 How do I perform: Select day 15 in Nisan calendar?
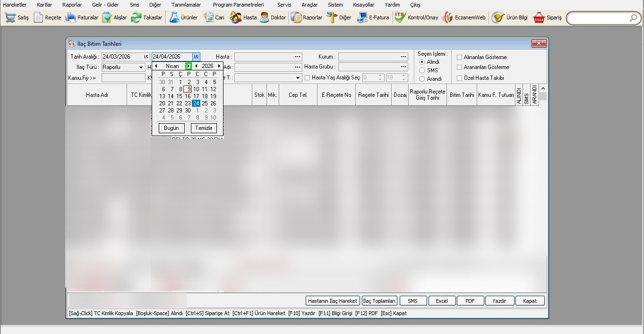click(x=179, y=96)
